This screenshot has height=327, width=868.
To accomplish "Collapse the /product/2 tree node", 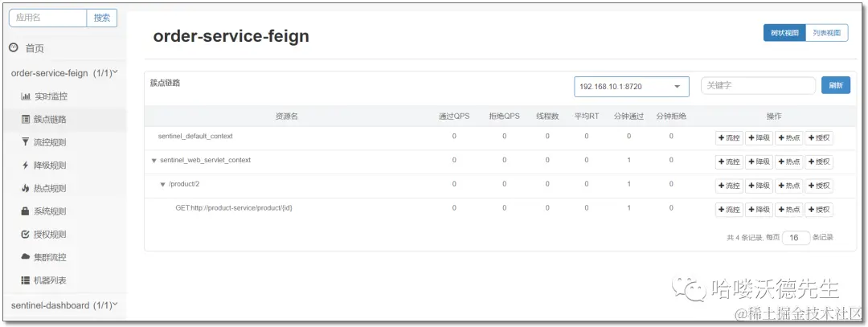I will pyautogui.click(x=162, y=185).
